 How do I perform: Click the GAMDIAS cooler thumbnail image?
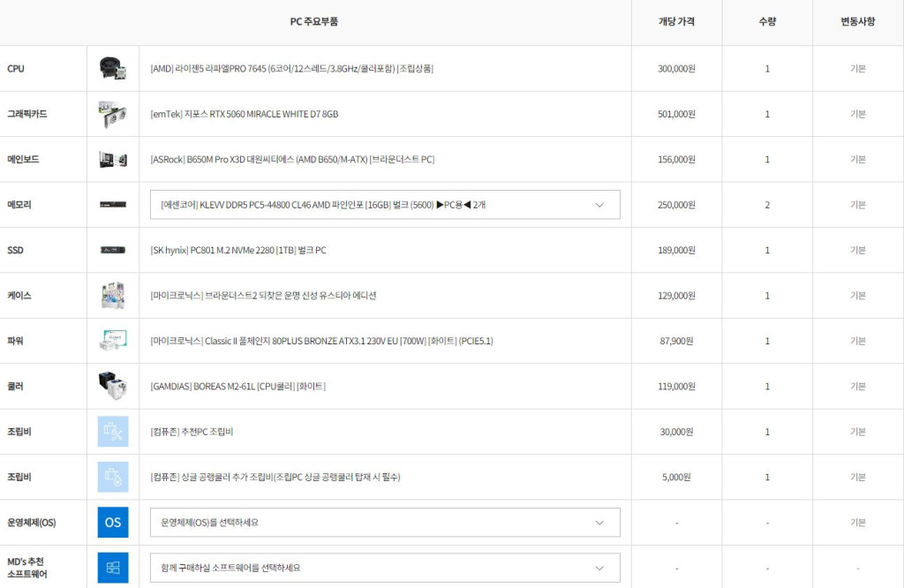[x=112, y=386]
